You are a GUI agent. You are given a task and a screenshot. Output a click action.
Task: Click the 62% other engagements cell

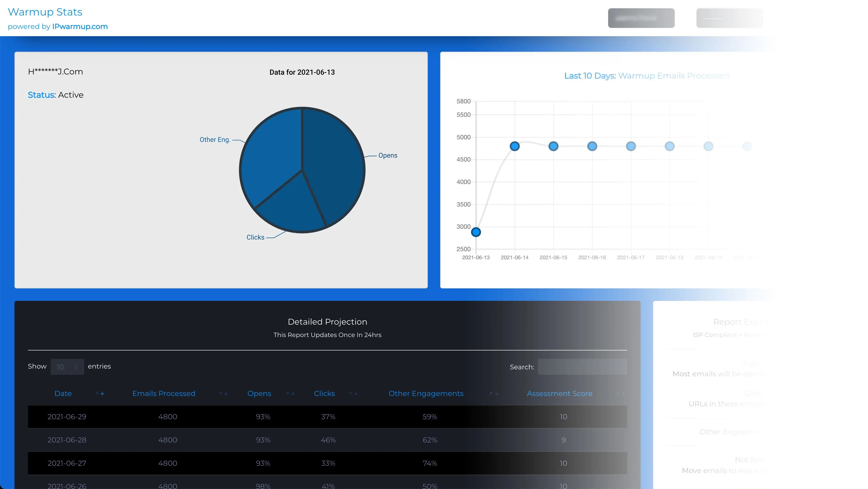pyautogui.click(x=430, y=440)
